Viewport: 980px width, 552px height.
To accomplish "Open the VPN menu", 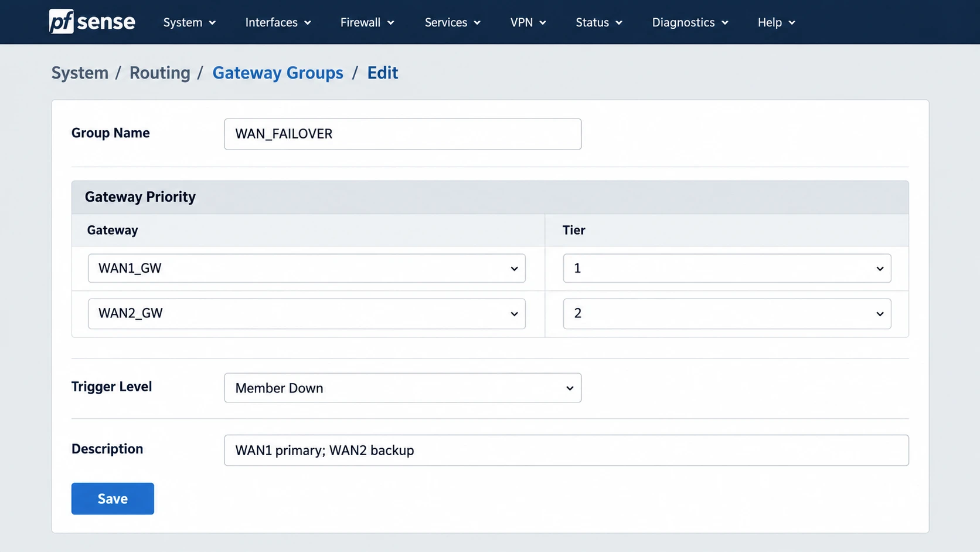I will [528, 22].
